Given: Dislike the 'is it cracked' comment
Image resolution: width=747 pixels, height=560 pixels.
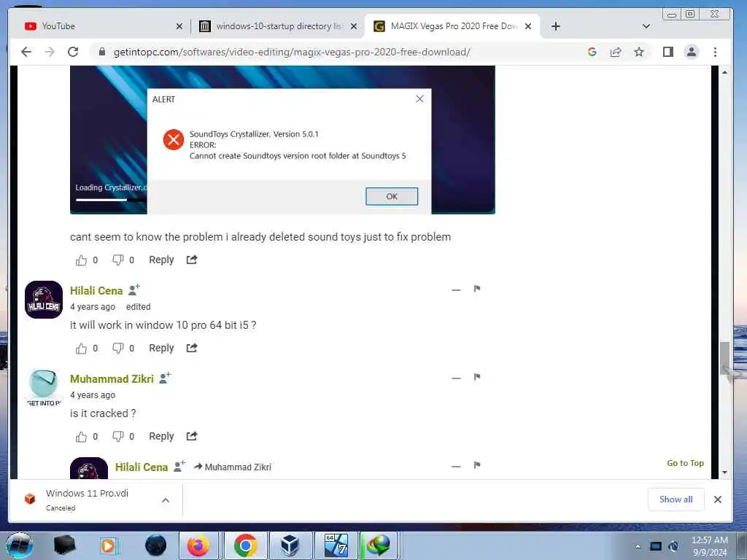Looking at the screenshot, I should tap(117, 437).
